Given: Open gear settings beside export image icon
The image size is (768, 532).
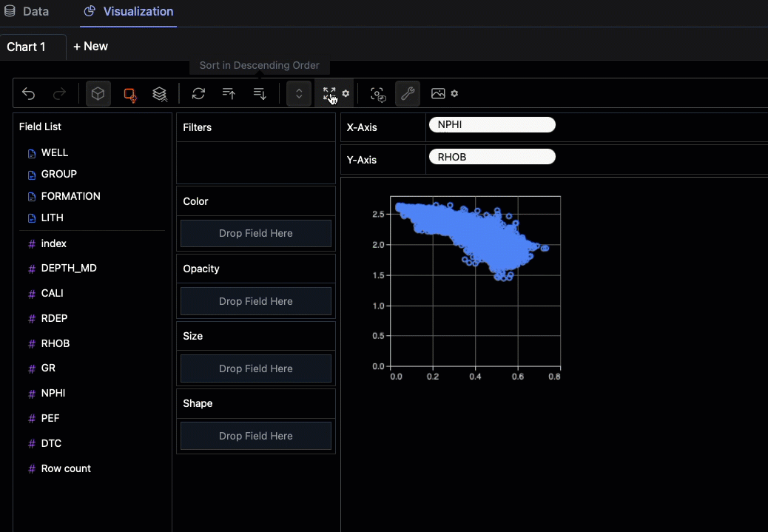Looking at the screenshot, I should pos(454,94).
